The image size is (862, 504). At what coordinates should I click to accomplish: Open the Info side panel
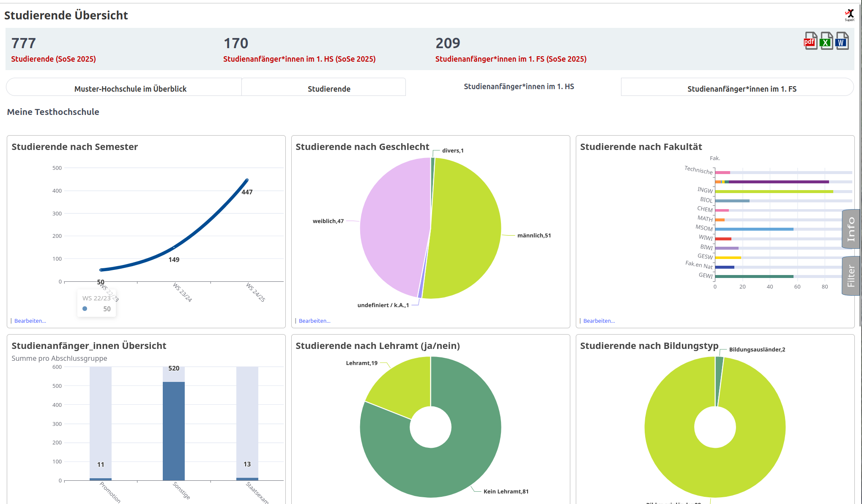(x=851, y=229)
